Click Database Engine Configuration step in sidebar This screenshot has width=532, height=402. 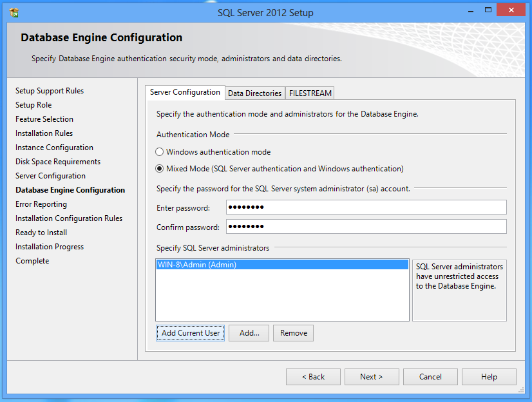[x=70, y=190]
